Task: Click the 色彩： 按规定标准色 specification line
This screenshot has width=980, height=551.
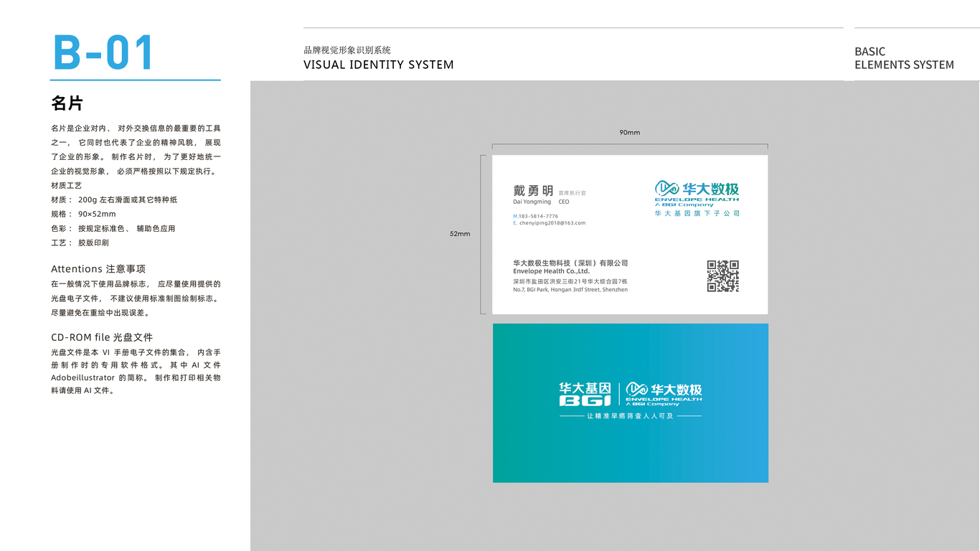Action: point(113,229)
